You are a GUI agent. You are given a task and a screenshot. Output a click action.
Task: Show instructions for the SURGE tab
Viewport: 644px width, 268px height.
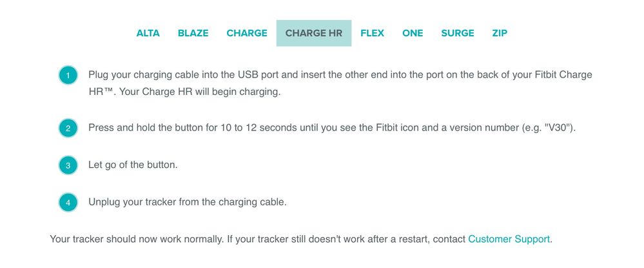(x=458, y=34)
